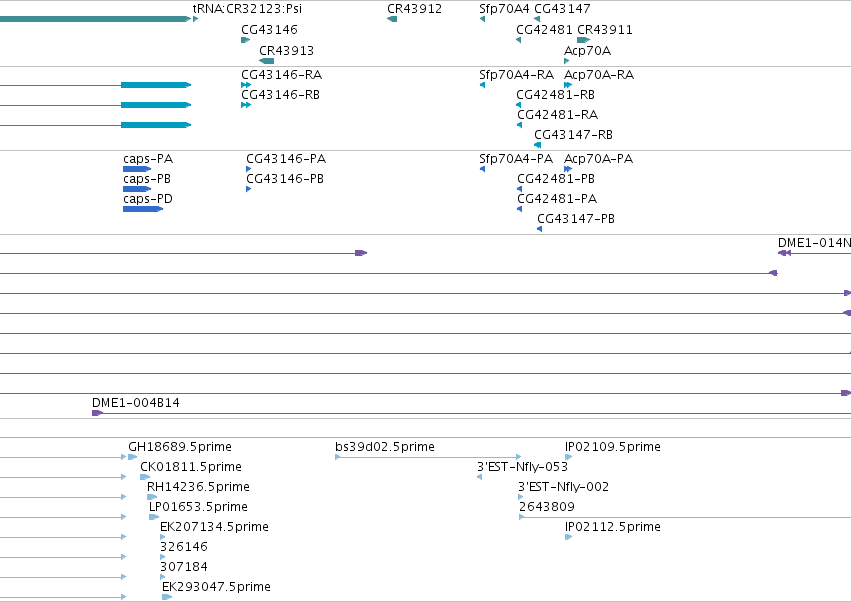Click the caps-PD protein label
The width and height of the screenshot is (851, 602).
point(148,199)
